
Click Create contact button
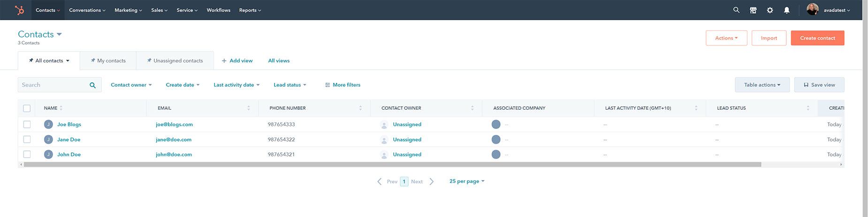[817, 38]
